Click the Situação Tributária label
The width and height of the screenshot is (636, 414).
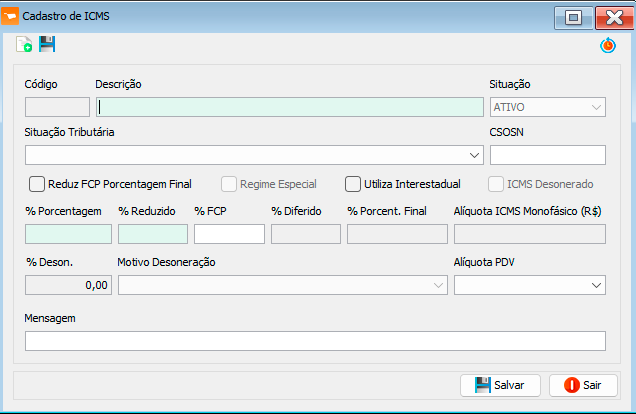[69, 133]
